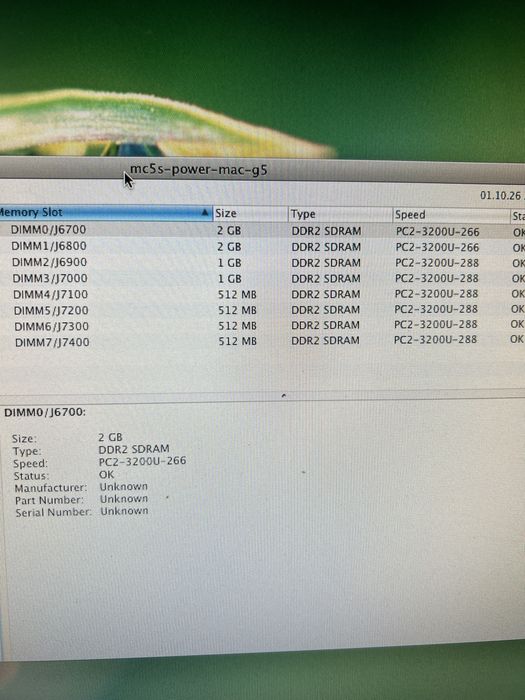Click the DIMM0/J6700: detail heading

tap(45, 412)
